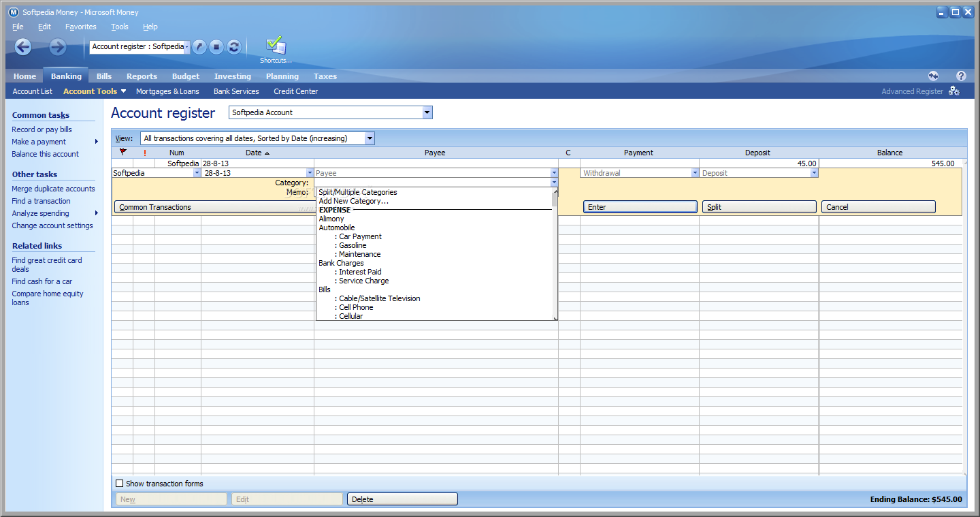Click the exclamation mark column header
The image size is (980, 517).
coord(144,153)
